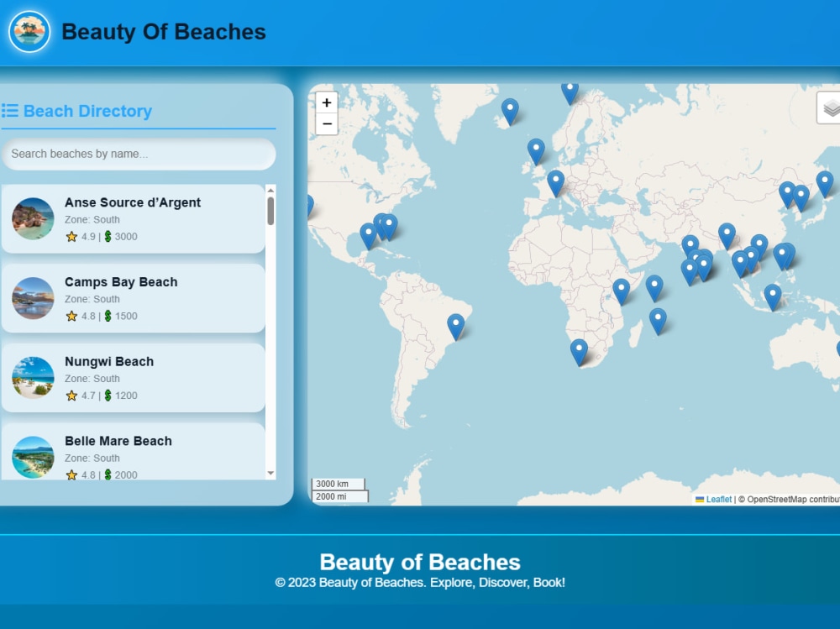Image resolution: width=840 pixels, height=629 pixels.
Task: Click the beach list scrollbar thumb
Action: coord(270,211)
